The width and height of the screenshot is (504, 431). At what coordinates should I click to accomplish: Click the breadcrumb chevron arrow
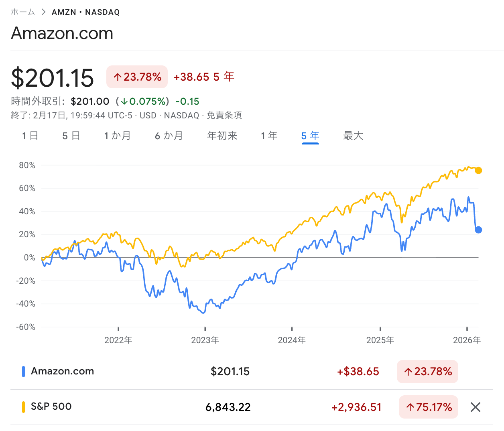pyautogui.click(x=43, y=12)
